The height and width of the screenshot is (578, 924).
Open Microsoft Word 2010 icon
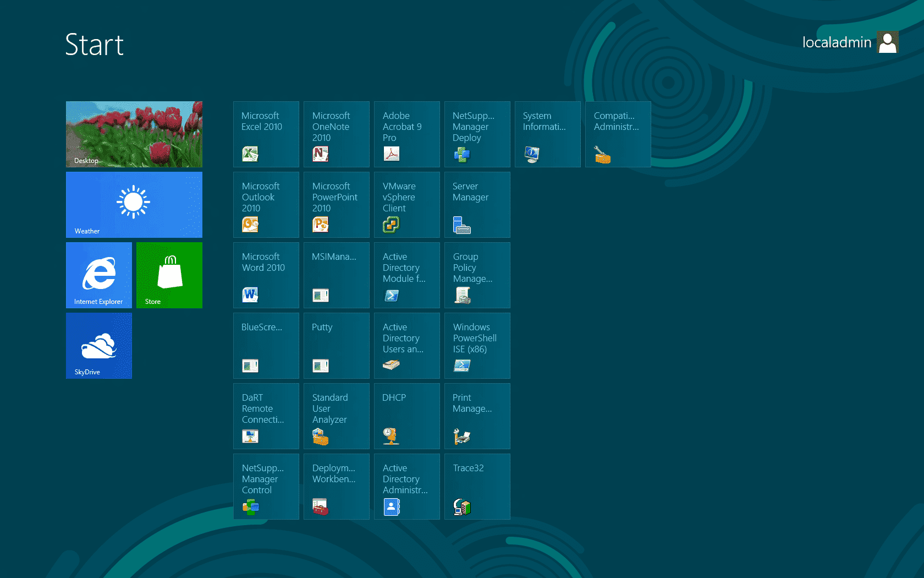[250, 295]
